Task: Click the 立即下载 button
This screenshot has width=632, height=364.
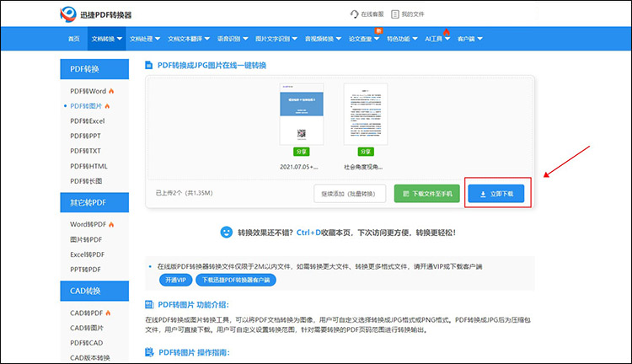Action: [x=496, y=194]
